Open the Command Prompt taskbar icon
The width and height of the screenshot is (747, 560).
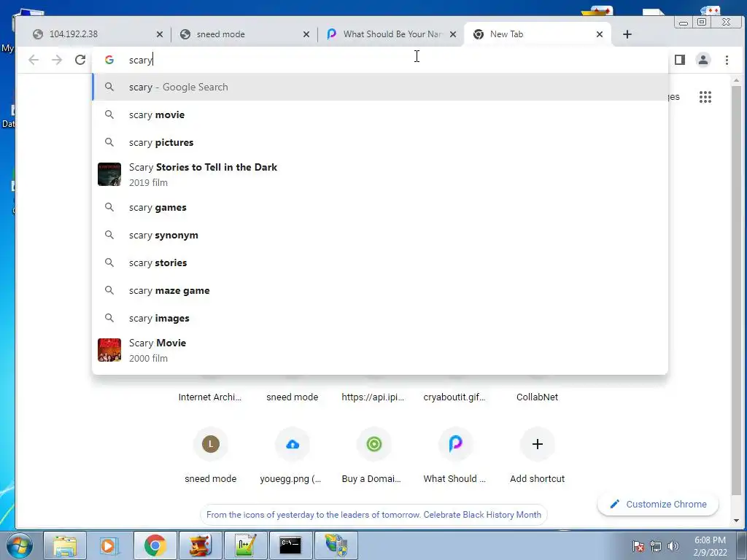(290, 545)
